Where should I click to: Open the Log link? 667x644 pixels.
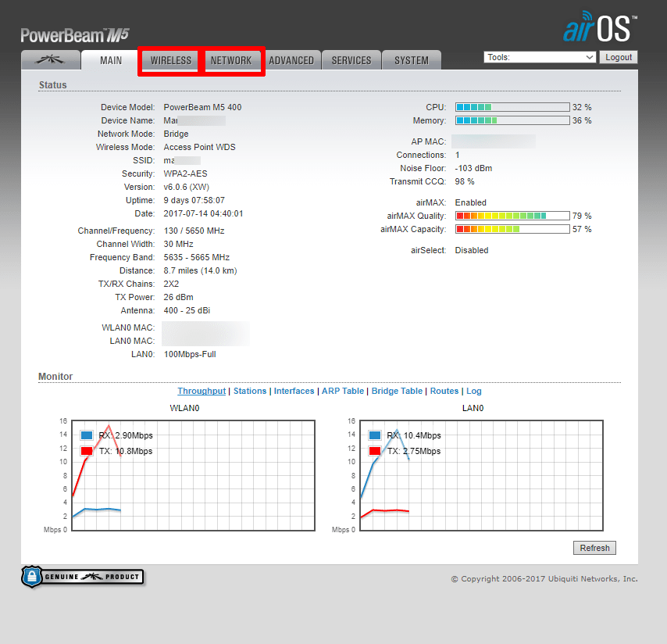(474, 391)
